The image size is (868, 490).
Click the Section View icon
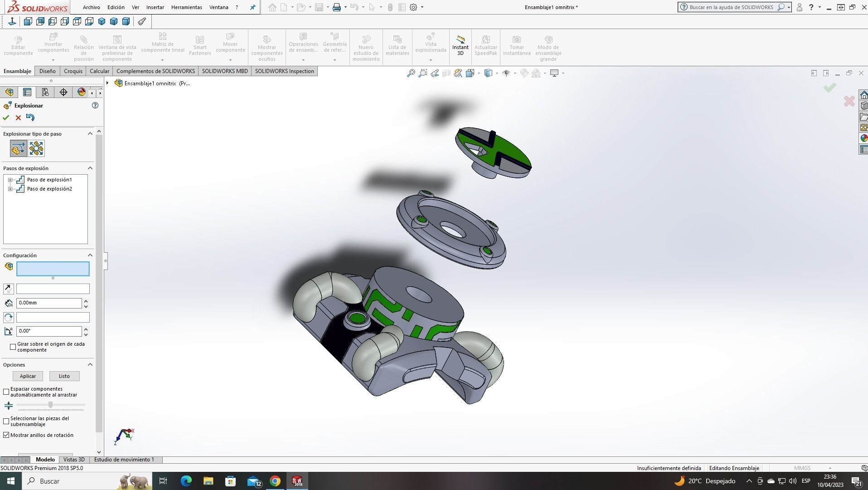(446, 73)
